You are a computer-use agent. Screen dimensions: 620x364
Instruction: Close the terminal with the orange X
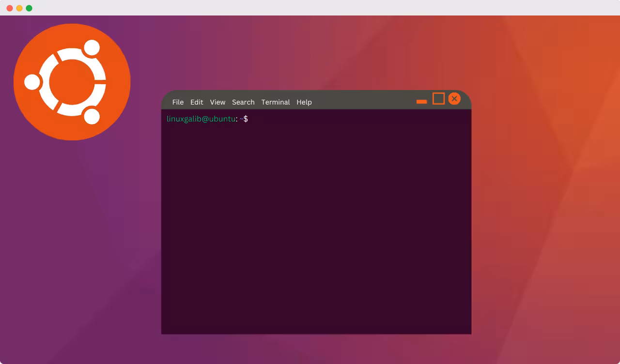(x=454, y=99)
